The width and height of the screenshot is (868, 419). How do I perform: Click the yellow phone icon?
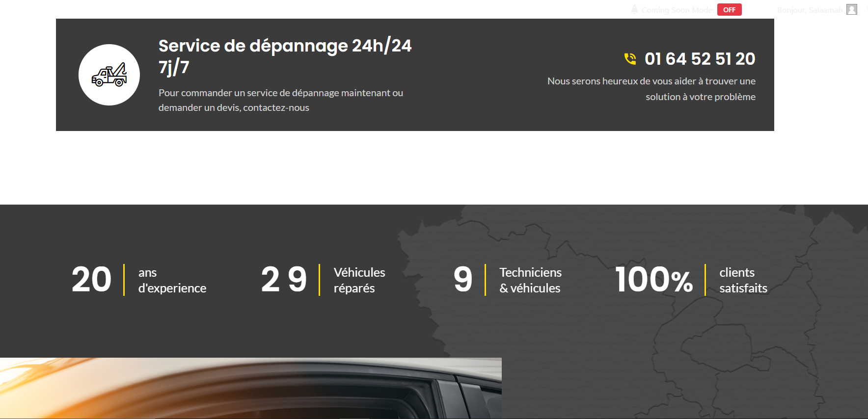point(630,59)
